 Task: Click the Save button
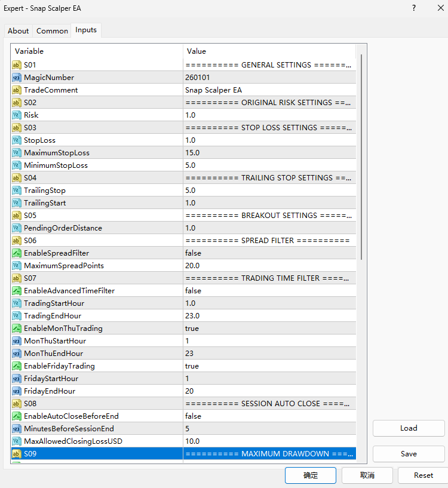[409, 454]
